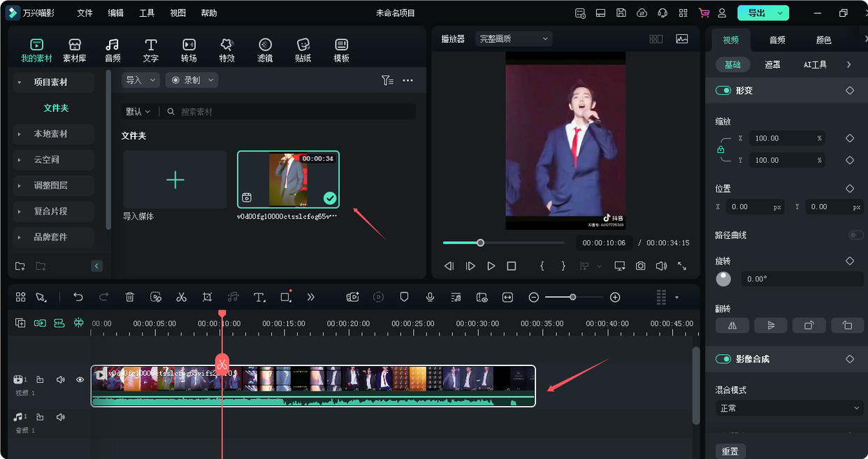Open the 转场 transitions panel
868x459 pixels.
point(189,50)
